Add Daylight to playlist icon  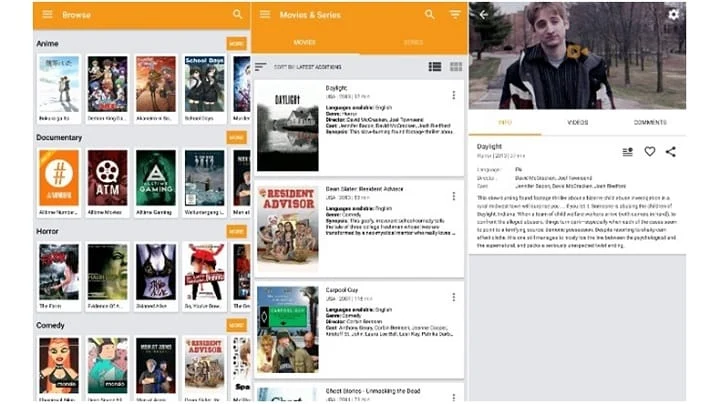[x=627, y=152]
